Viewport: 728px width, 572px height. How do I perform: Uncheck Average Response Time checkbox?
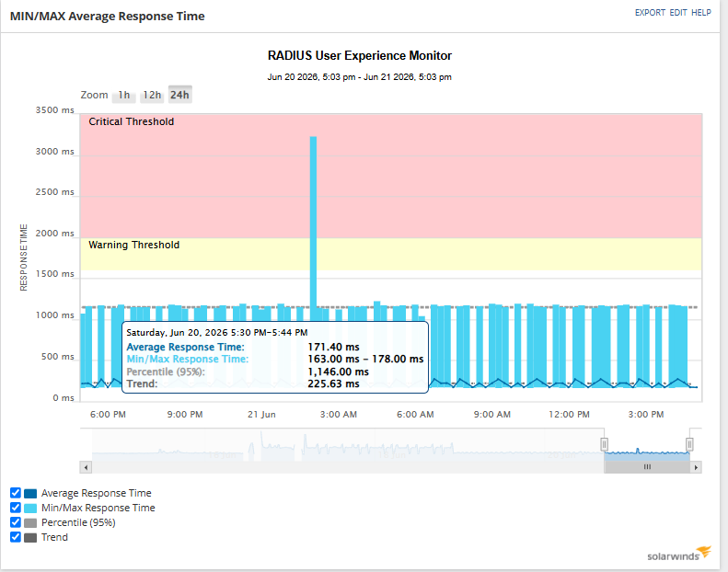16,493
